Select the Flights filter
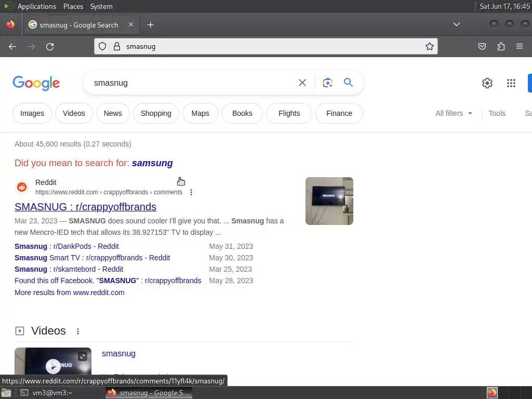The height and width of the screenshot is (399, 532). pyautogui.click(x=289, y=113)
